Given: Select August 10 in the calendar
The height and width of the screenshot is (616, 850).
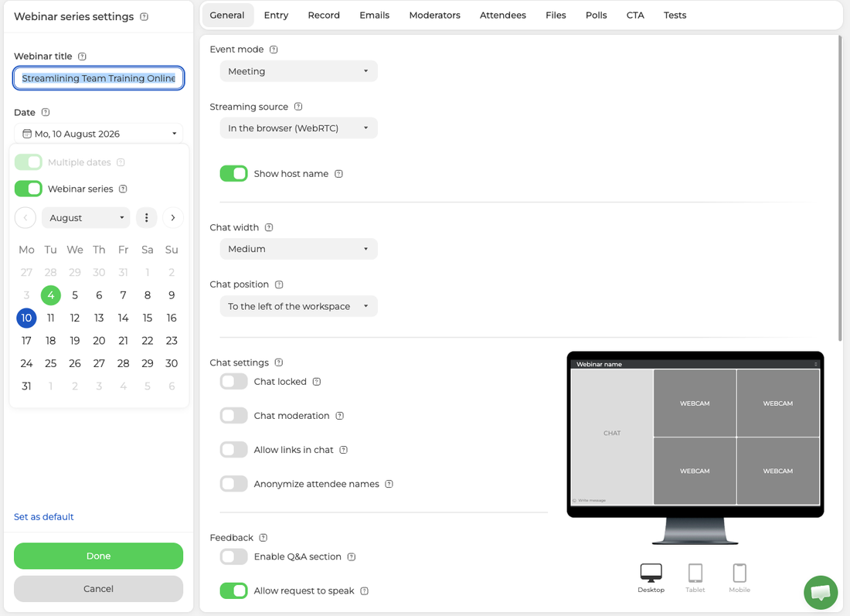Looking at the screenshot, I should (x=26, y=318).
